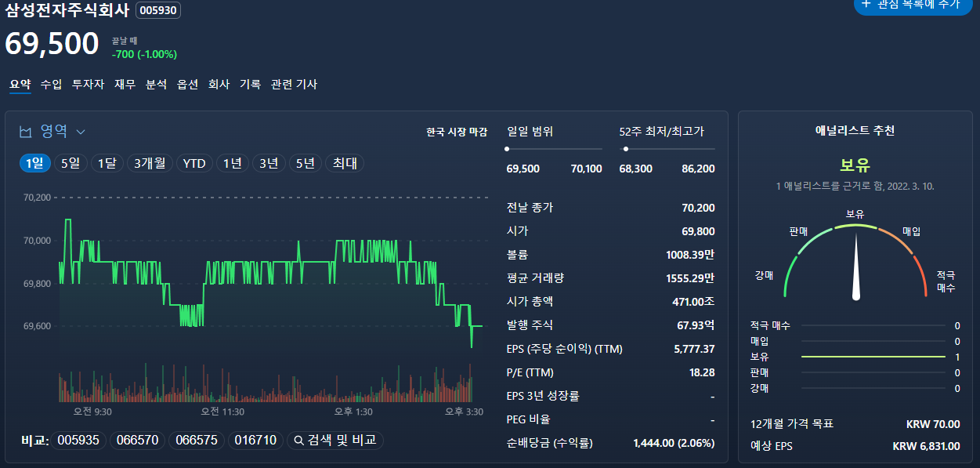
Task: Select the 1일 time range
Action: tap(34, 163)
